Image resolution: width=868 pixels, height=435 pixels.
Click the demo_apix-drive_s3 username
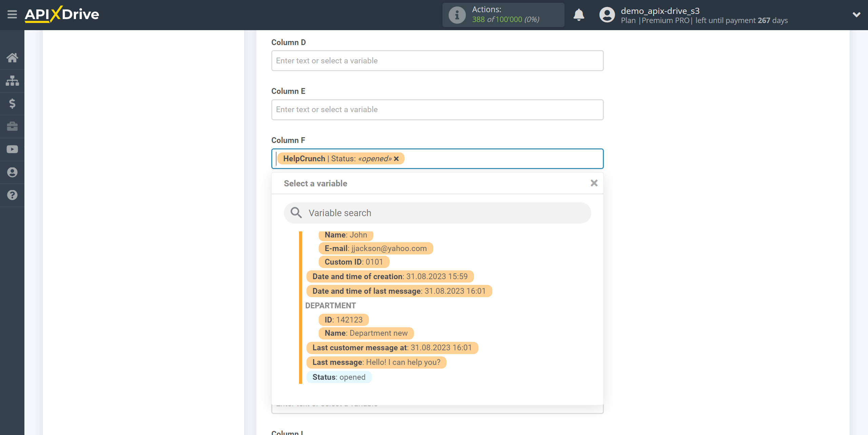(660, 11)
